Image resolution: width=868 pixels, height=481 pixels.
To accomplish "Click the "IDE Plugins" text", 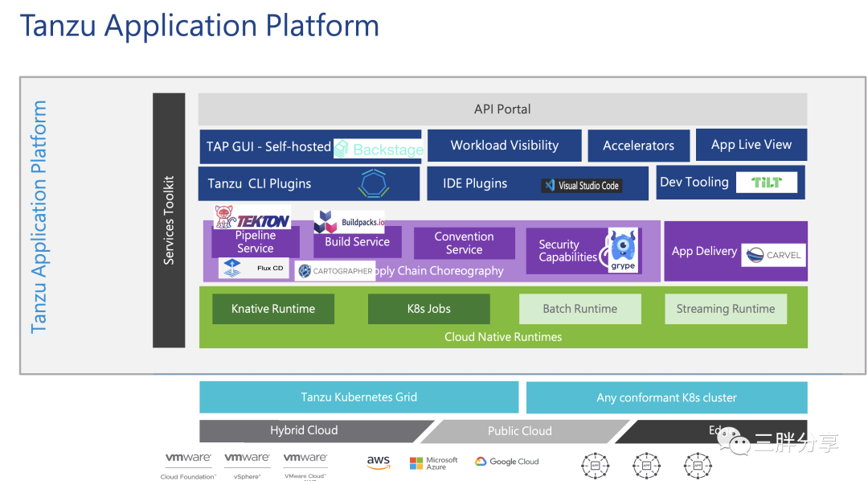I will coord(475,183).
